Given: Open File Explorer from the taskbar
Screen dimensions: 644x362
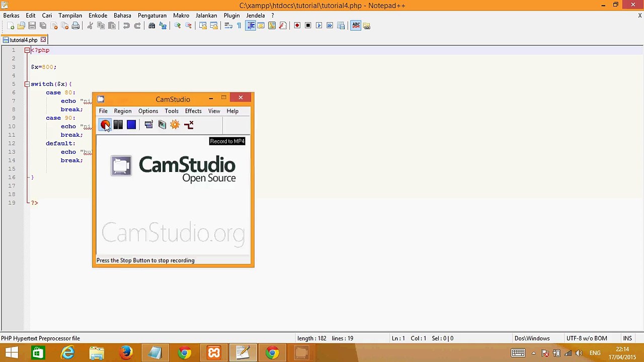Looking at the screenshot, I should click(x=97, y=353).
